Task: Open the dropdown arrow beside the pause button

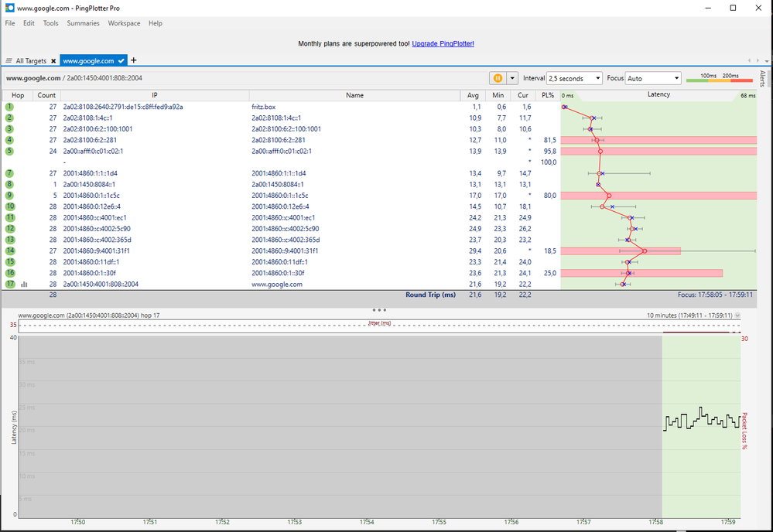Action: point(511,78)
